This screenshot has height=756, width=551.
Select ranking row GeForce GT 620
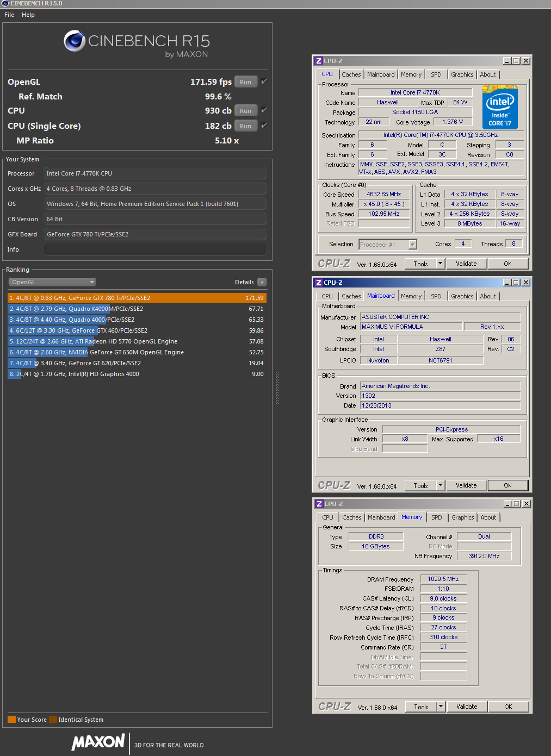137,363
